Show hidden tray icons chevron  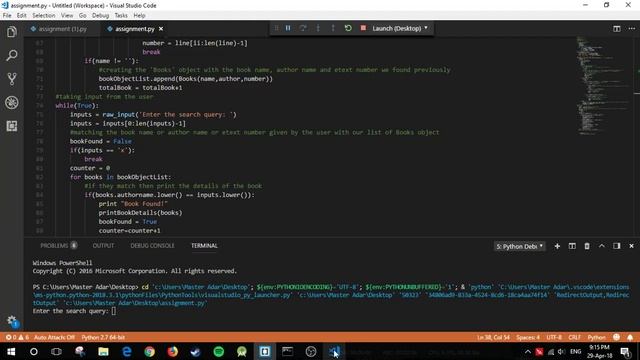coord(528,351)
